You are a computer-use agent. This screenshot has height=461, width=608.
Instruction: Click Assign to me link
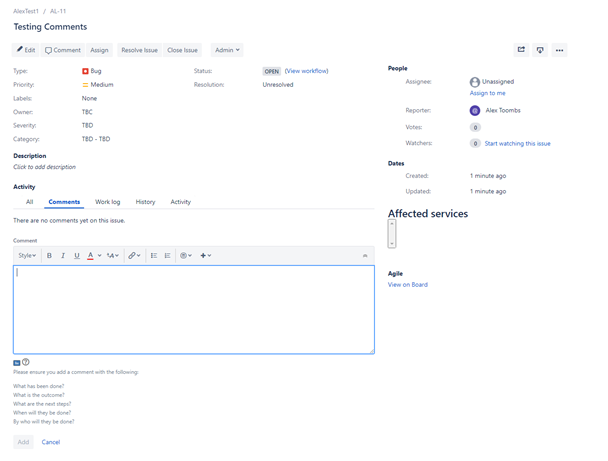coord(487,93)
